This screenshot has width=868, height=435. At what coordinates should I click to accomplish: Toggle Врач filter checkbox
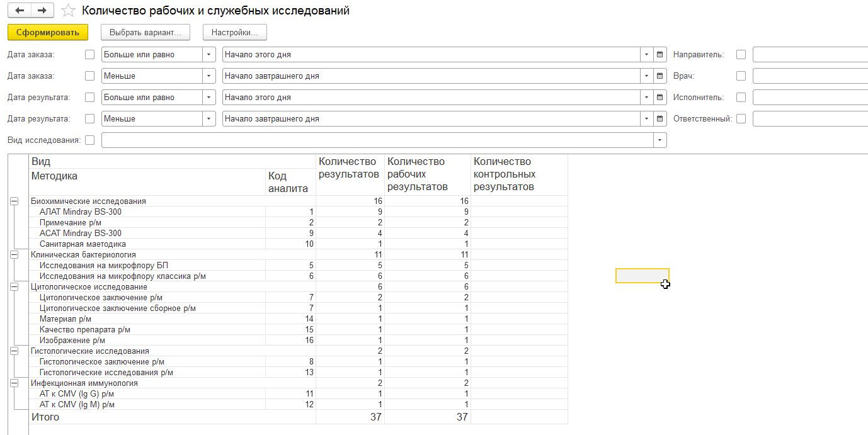point(741,76)
